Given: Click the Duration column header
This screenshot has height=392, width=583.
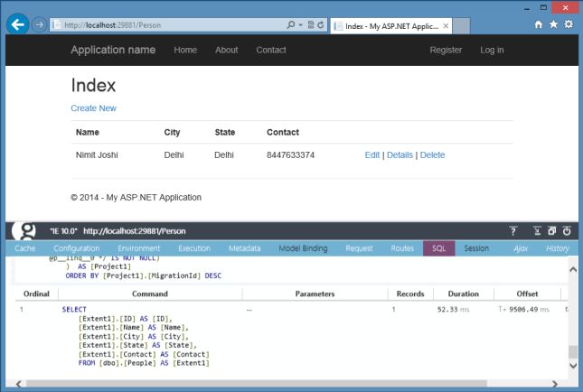Looking at the screenshot, I should click(x=464, y=294).
